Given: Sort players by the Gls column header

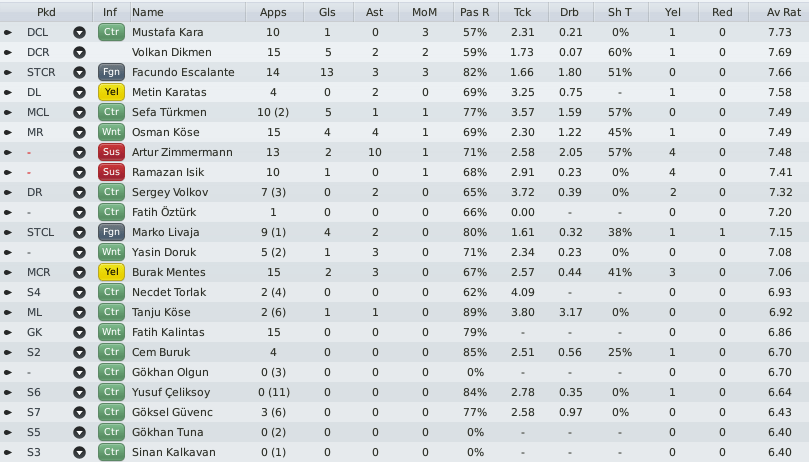Looking at the screenshot, I should [x=327, y=12].
